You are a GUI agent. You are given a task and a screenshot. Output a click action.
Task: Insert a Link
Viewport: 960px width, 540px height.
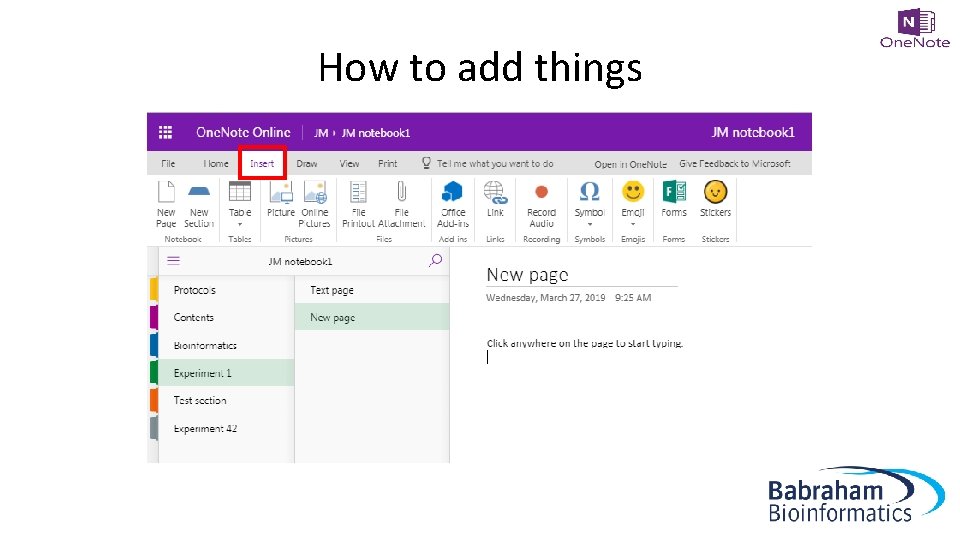[x=495, y=200]
